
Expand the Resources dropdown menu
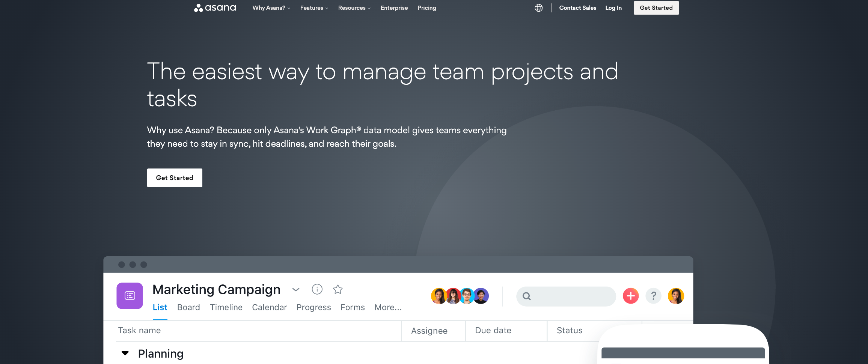click(x=354, y=8)
